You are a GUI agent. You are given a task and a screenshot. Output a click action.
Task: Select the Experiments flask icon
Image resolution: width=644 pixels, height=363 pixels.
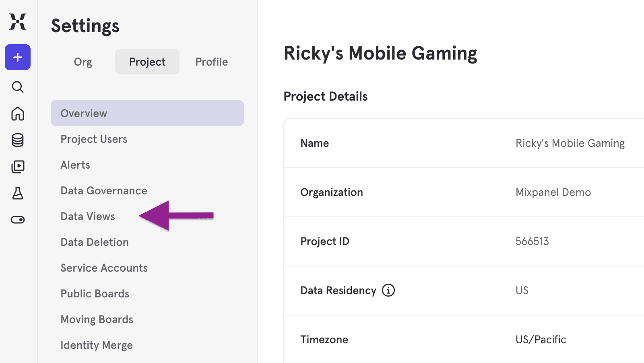17,193
